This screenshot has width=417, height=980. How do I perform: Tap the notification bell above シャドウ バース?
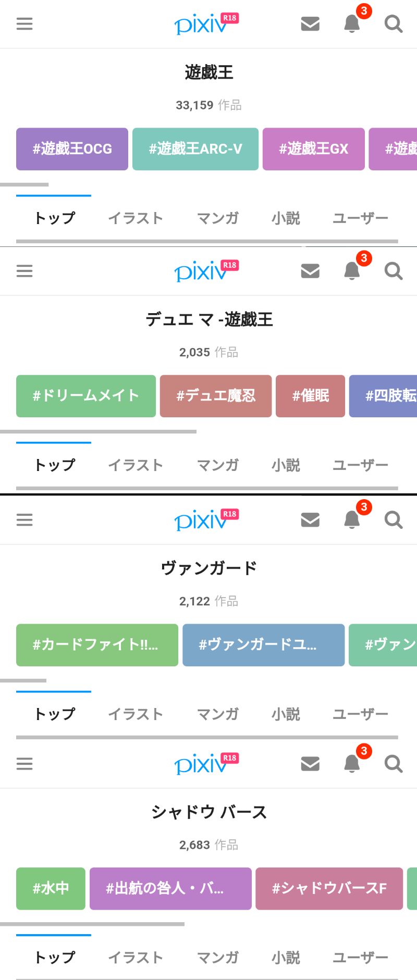coord(352,764)
